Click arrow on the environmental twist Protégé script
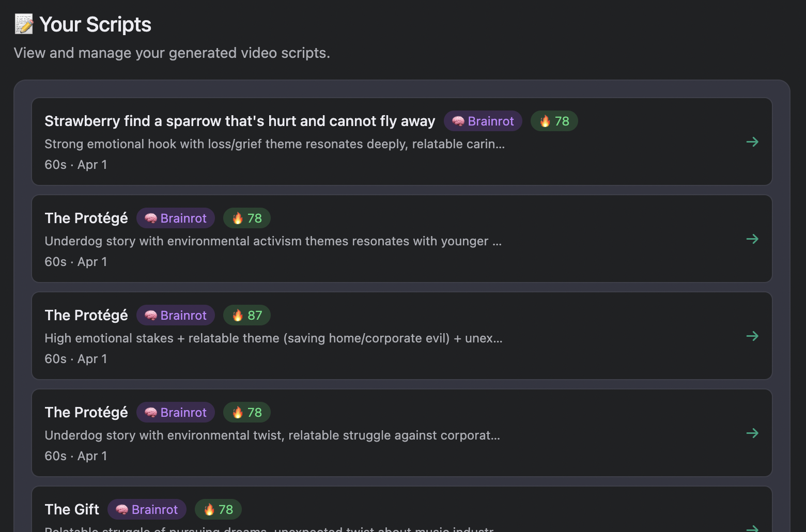Image resolution: width=806 pixels, height=532 pixels. pyautogui.click(x=752, y=433)
